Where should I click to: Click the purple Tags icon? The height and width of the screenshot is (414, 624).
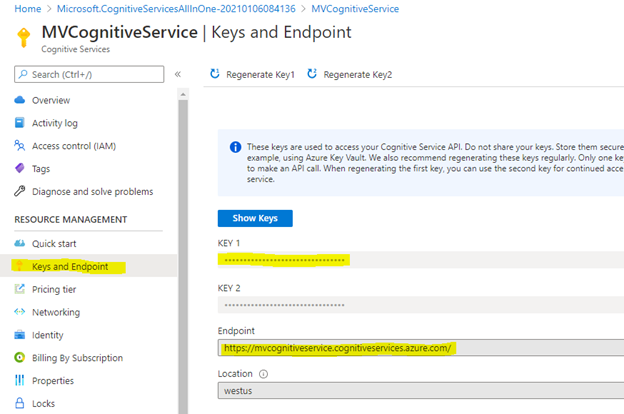click(20, 168)
